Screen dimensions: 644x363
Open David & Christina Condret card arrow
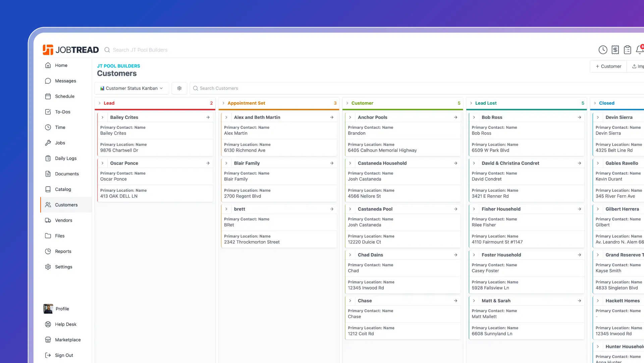tap(579, 163)
